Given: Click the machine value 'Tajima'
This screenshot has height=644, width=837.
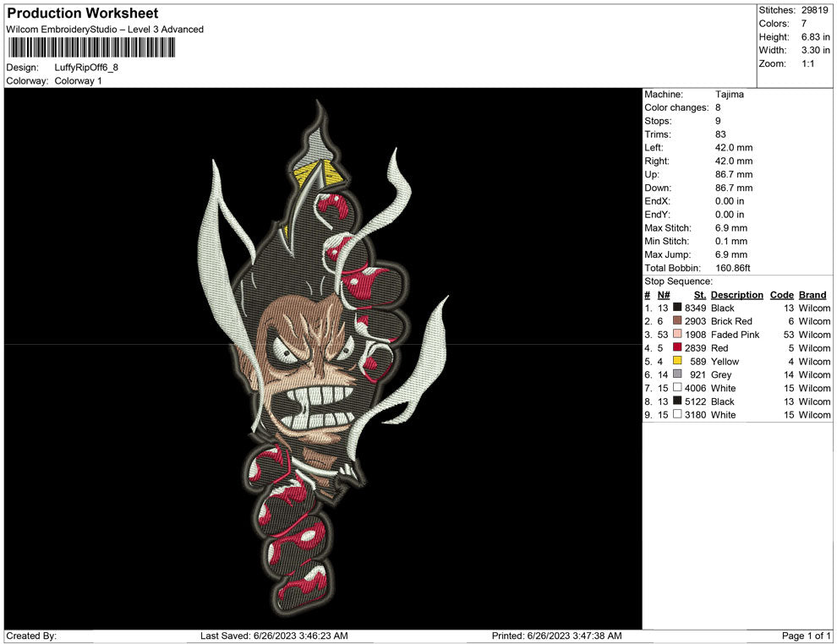Looking at the screenshot, I should coord(729,95).
